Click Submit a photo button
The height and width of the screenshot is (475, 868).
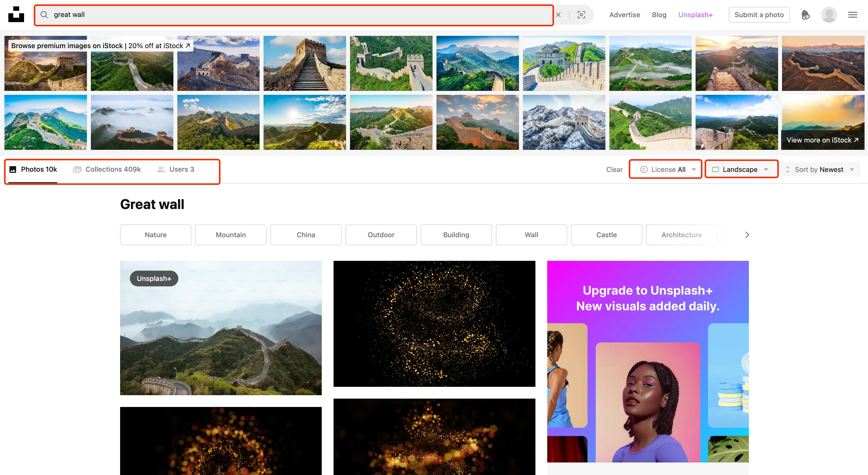759,15
